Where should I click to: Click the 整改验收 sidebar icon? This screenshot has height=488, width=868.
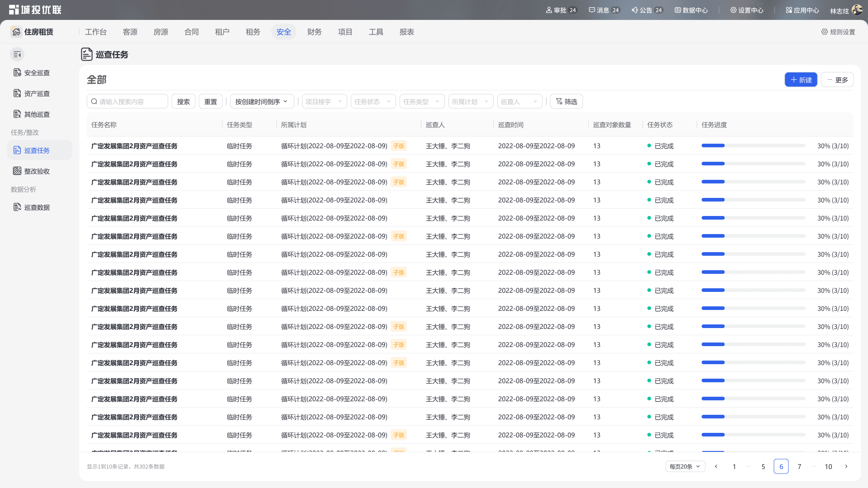[17, 171]
